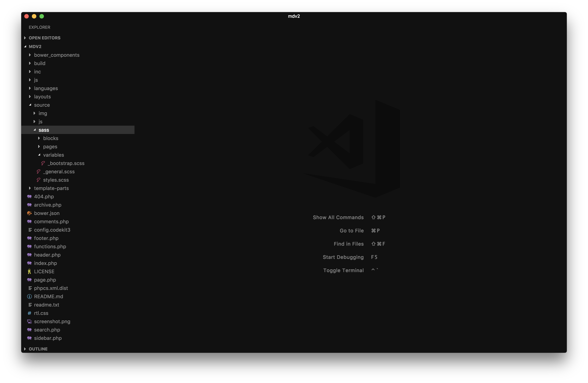Viewport: 588px width, 383px height.
Task: Click the image icon beside screenshot.png
Action: tap(29, 321)
